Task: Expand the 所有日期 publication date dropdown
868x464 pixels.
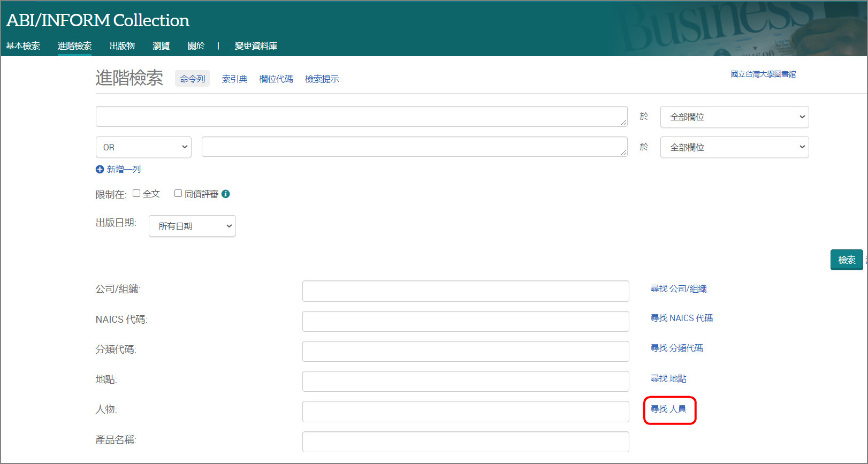Action: pos(192,226)
